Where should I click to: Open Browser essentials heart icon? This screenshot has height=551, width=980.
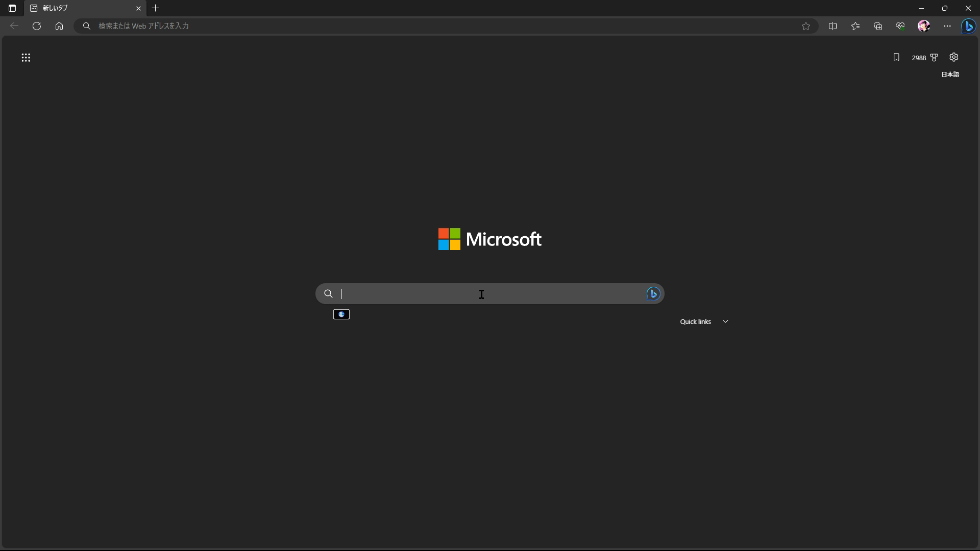pyautogui.click(x=900, y=26)
